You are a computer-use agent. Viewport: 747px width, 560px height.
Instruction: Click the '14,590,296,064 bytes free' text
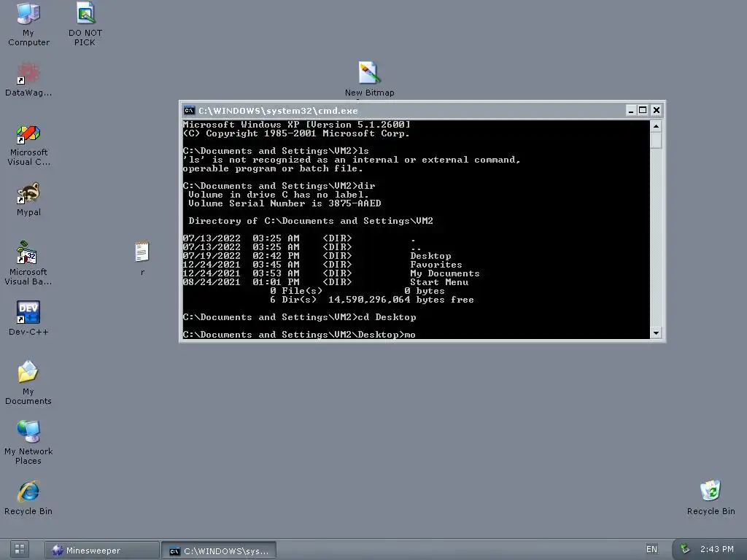pos(400,300)
